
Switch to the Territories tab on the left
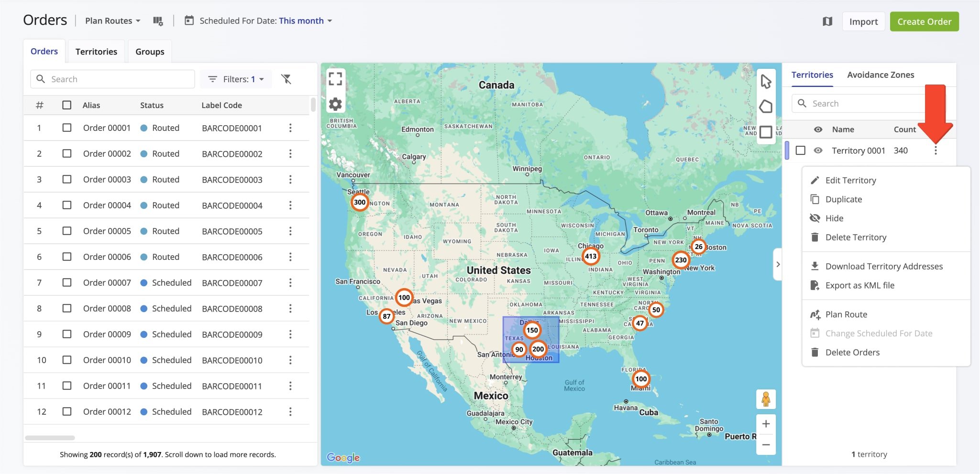[x=96, y=52]
